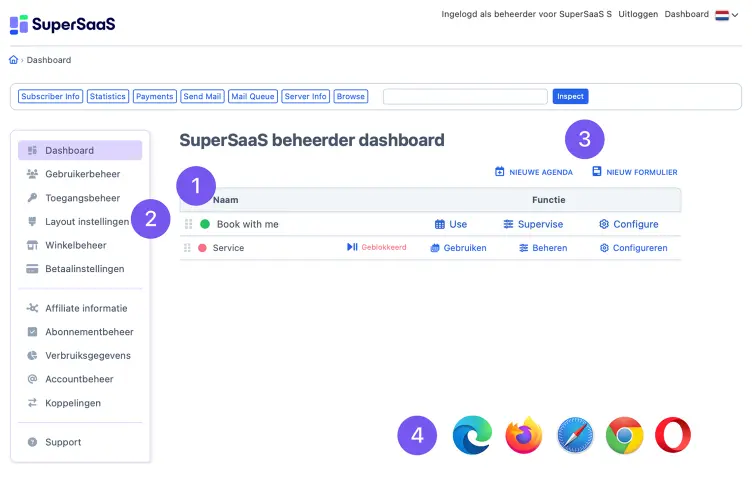The height and width of the screenshot is (492, 752).
Task: Click the SuperSaaS logo
Action: (62, 24)
